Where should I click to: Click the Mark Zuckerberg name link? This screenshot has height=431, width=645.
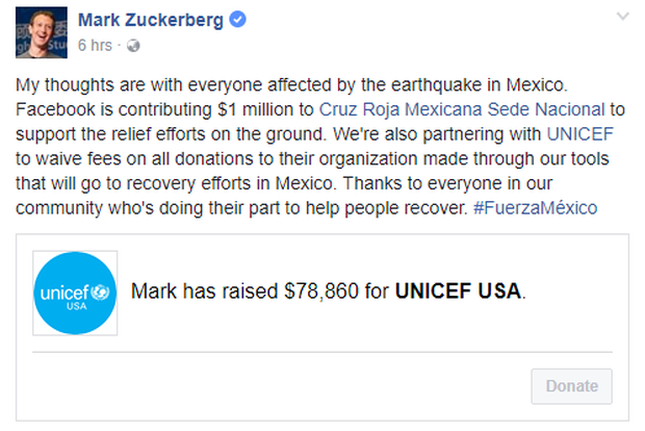pyautogui.click(x=152, y=21)
